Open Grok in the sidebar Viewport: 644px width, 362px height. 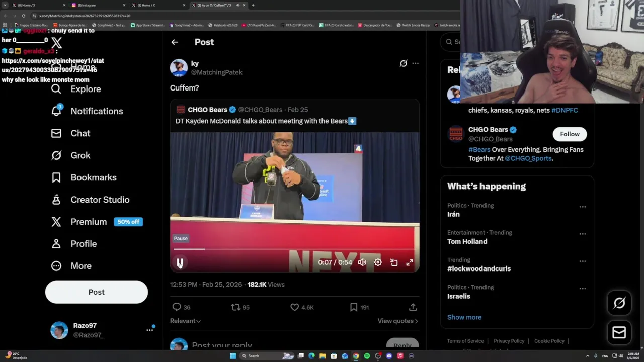70,155
